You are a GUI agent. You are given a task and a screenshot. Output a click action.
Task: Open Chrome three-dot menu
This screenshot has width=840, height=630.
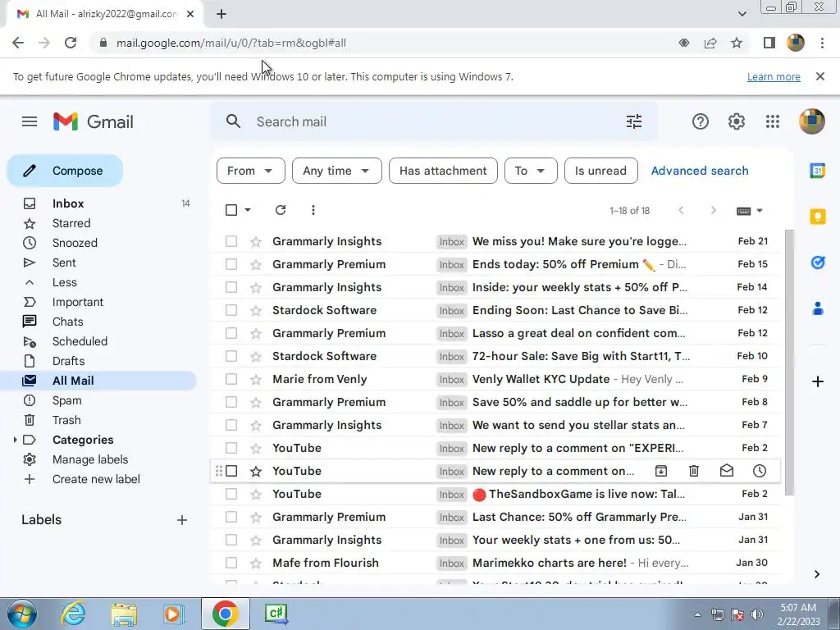coord(822,43)
